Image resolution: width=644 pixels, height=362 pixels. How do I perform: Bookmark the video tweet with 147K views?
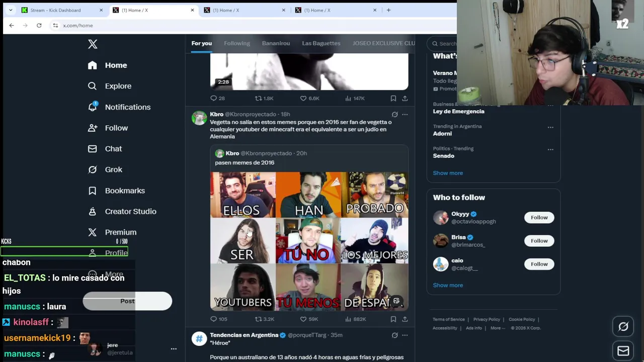click(x=393, y=99)
